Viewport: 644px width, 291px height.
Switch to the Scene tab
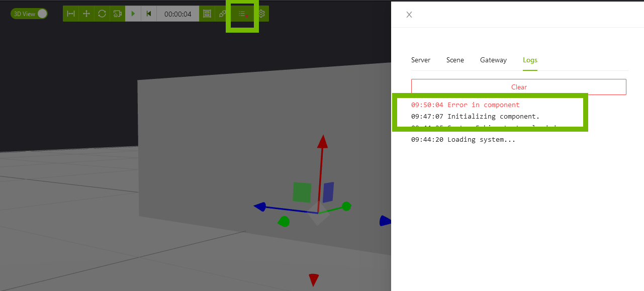pos(455,60)
